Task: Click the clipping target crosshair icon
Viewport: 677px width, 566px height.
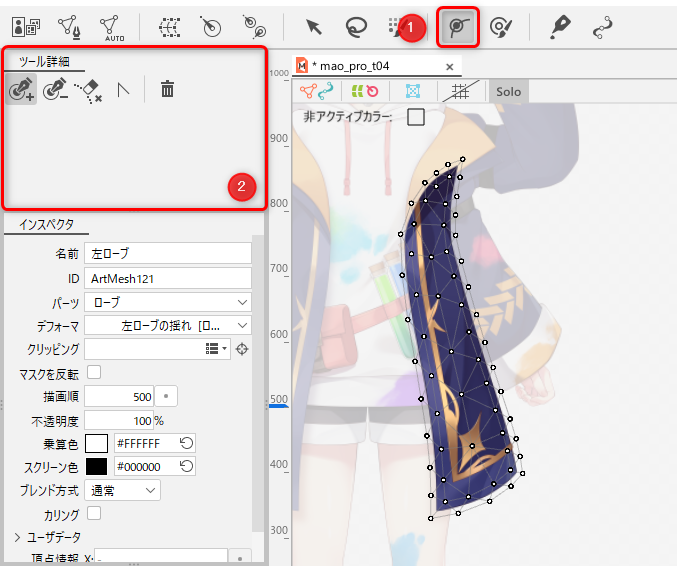Action: point(242,348)
